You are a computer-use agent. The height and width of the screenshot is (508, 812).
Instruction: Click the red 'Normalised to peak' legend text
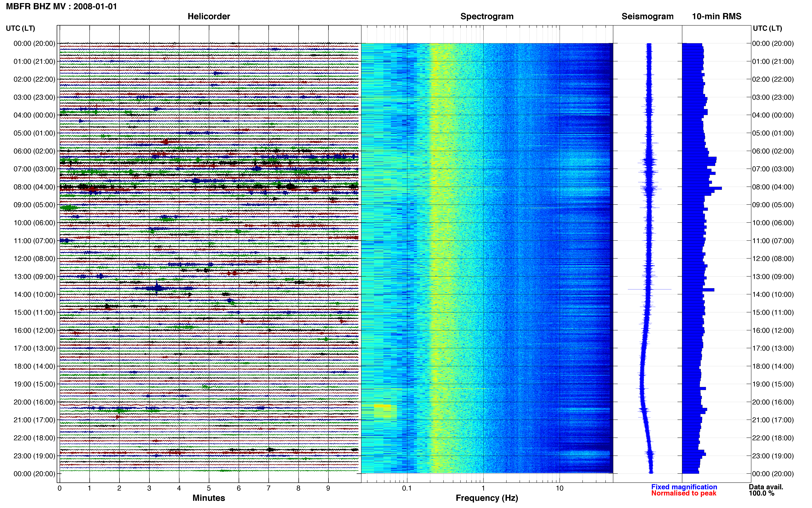coord(684,493)
